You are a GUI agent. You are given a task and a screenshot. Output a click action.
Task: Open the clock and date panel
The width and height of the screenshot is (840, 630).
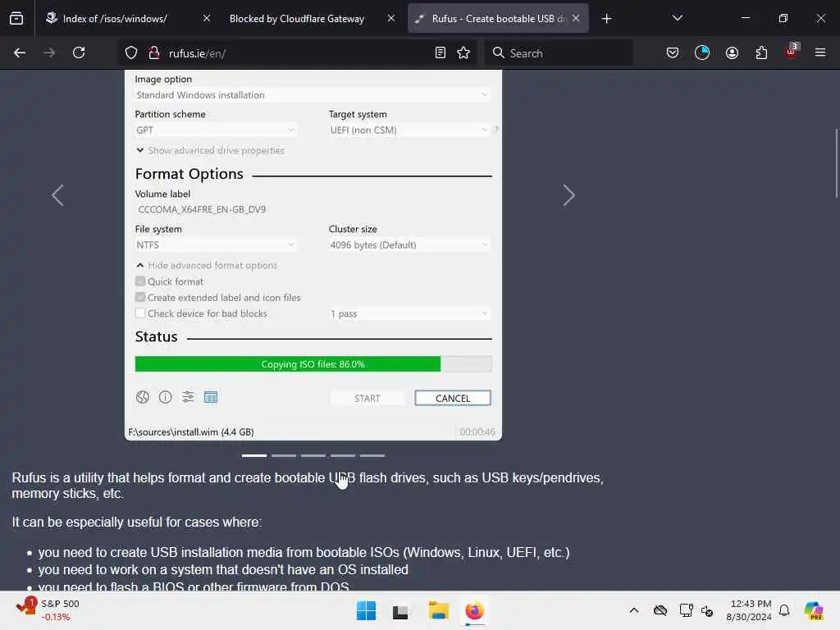coord(749,610)
